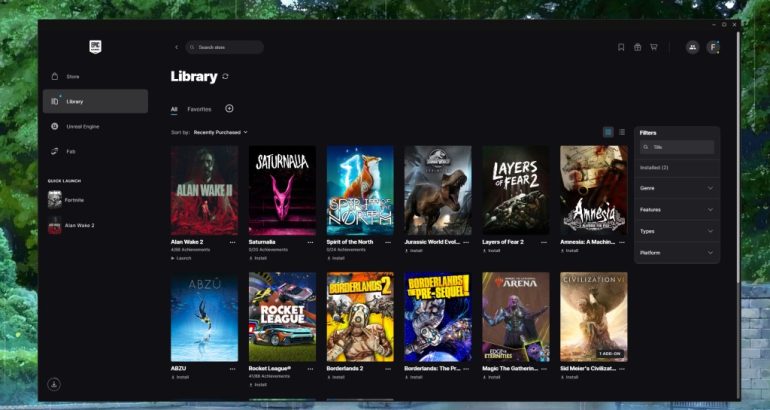Launch Alan Wake 2 from Quick Launch
Screen dimensions: 770x410
pyautogui.click(x=71, y=225)
